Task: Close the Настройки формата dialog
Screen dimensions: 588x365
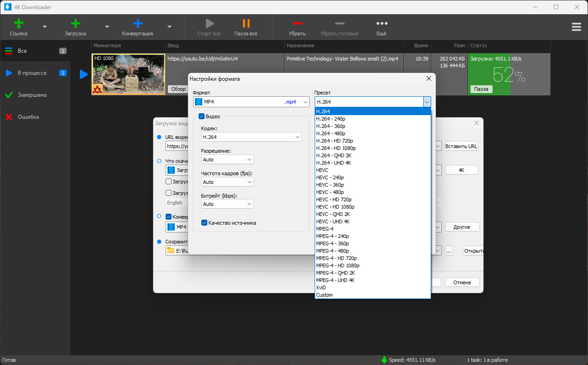Action: point(428,78)
